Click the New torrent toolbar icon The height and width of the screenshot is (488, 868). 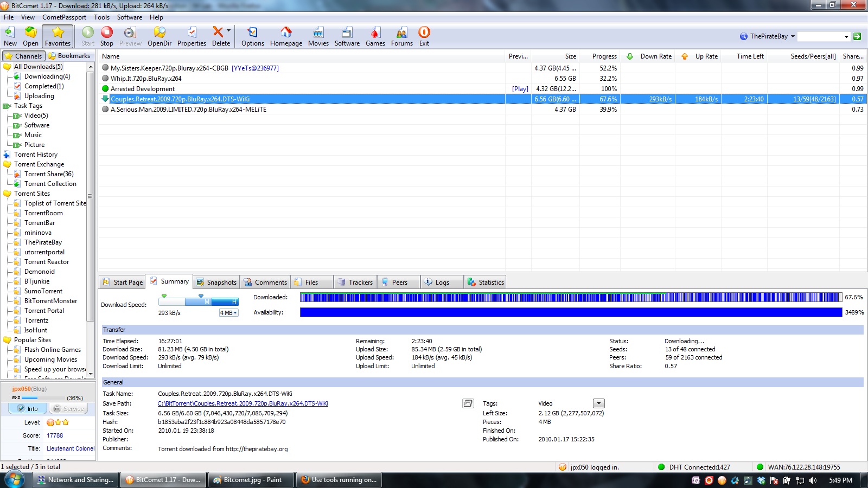10,36
